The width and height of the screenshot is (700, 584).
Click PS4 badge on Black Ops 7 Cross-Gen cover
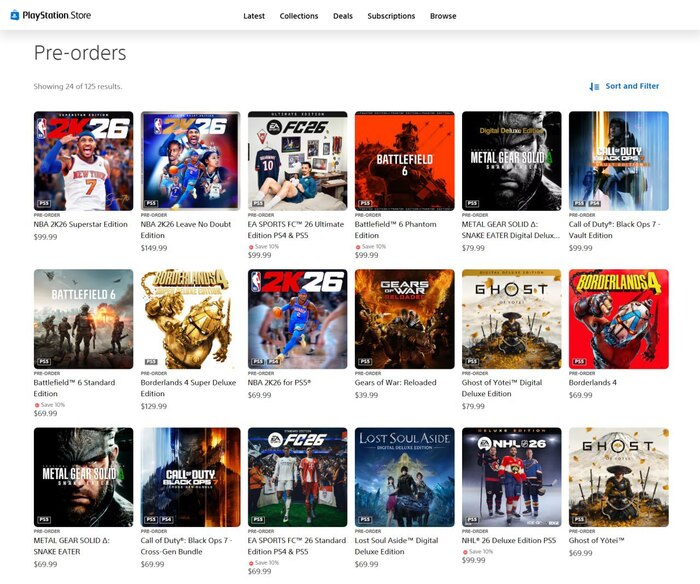tap(167, 519)
